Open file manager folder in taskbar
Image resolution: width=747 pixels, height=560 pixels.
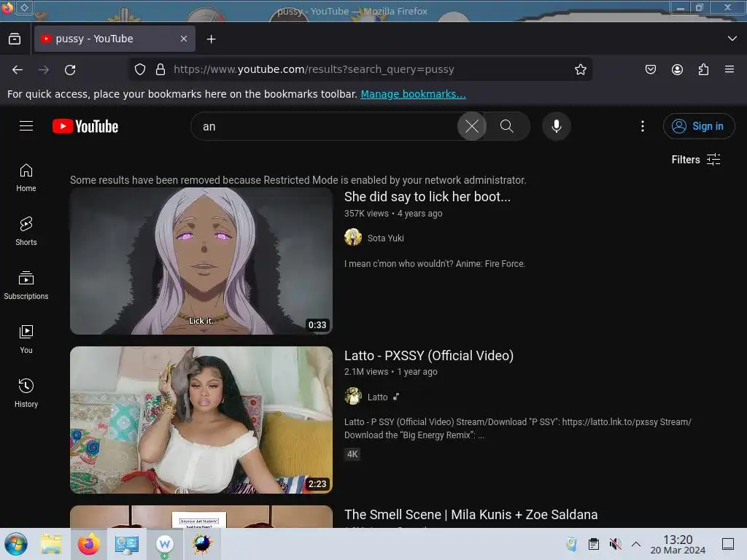[x=51, y=544]
